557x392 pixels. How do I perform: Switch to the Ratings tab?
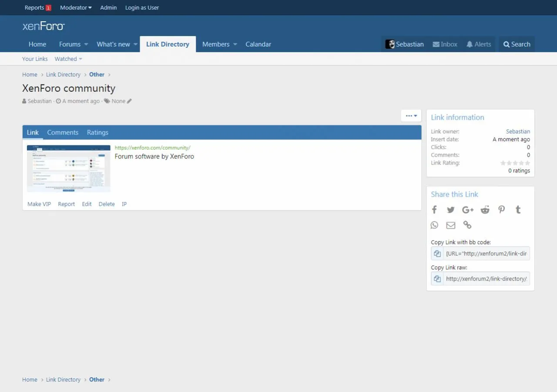(x=97, y=133)
